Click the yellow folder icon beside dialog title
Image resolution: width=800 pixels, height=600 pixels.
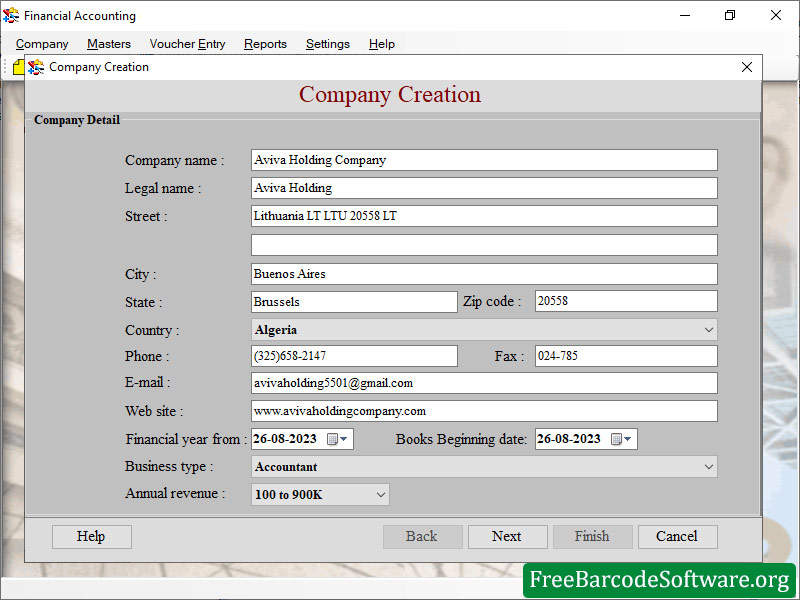coord(19,66)
